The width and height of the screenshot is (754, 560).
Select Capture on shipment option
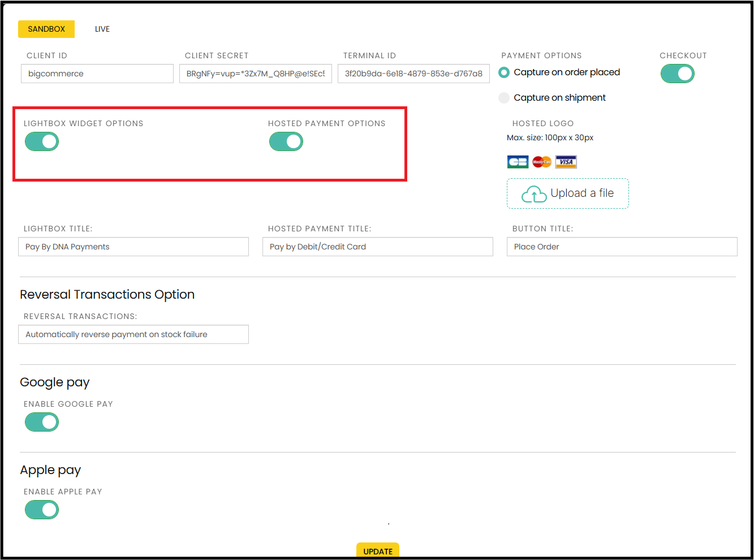[x=504, y=98]
